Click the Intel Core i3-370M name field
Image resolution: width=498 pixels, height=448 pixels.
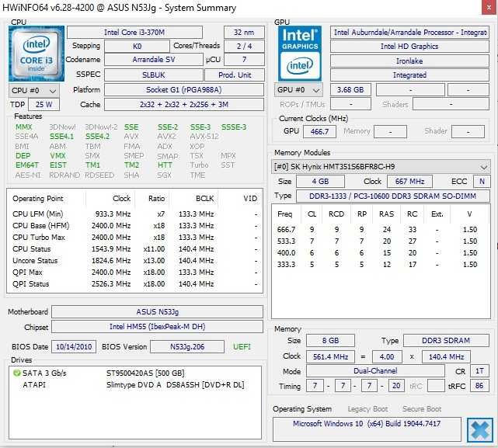134,33
